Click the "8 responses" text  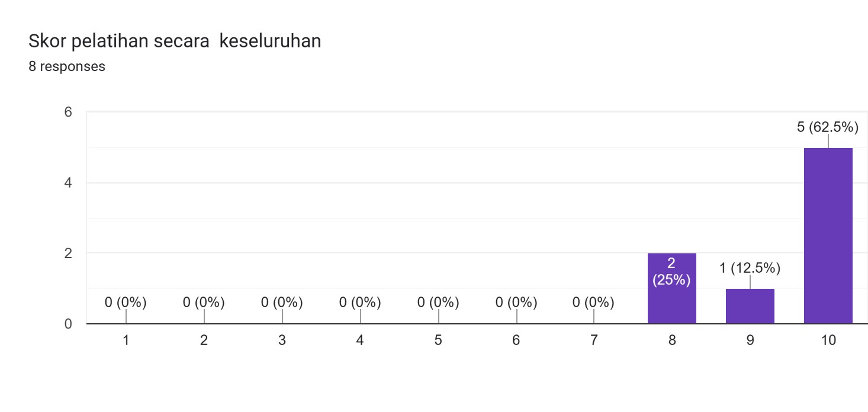coord(67,66)
